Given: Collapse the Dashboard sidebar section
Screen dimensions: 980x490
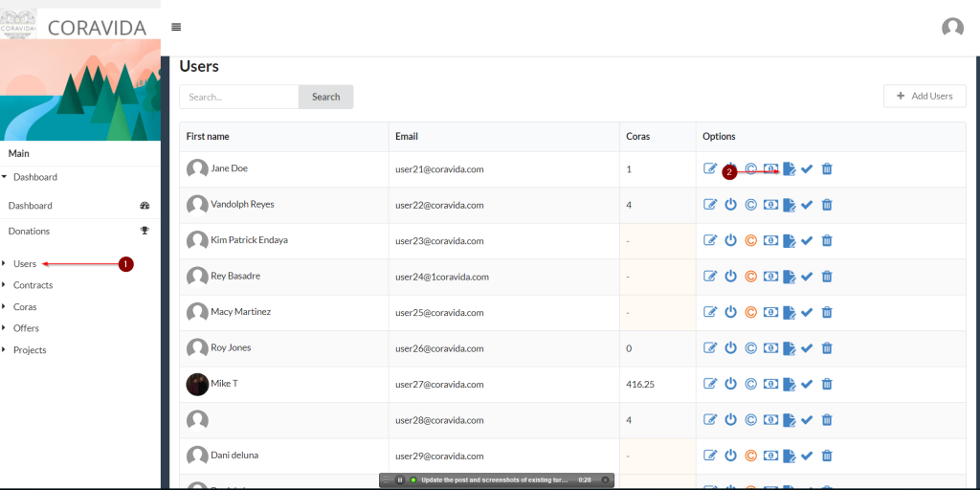Looking at the screenshot, I should tap(34, 177).
